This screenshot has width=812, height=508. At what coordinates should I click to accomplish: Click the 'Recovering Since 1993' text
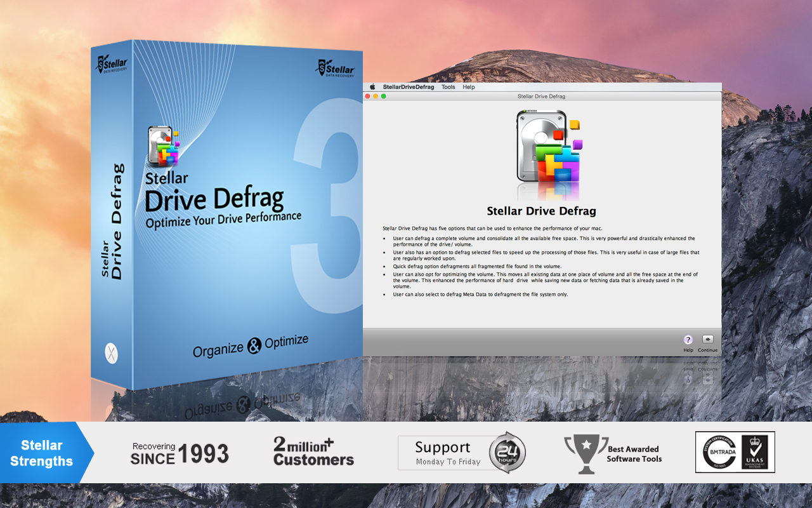click(x=180, y=453)
